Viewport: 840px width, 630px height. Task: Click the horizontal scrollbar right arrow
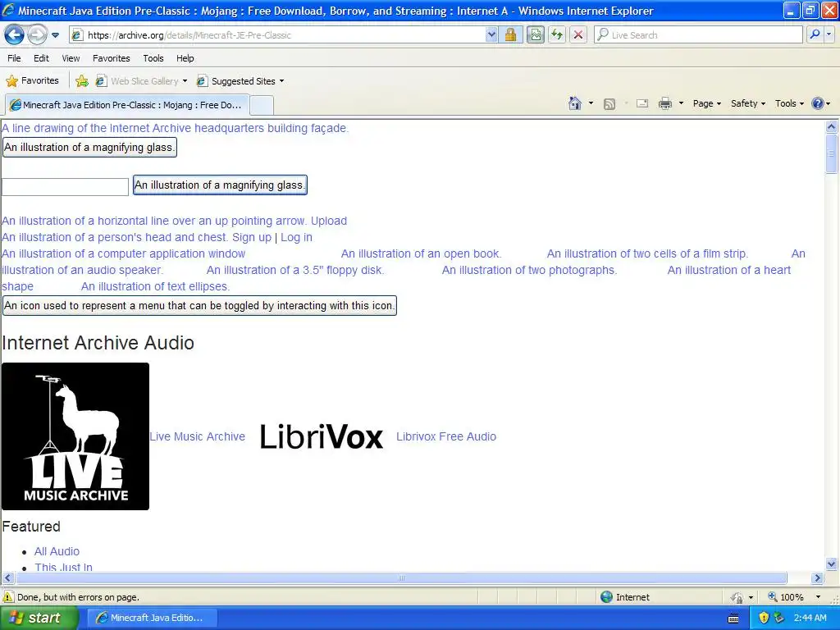pyautogui.click(x=818, y=578)
